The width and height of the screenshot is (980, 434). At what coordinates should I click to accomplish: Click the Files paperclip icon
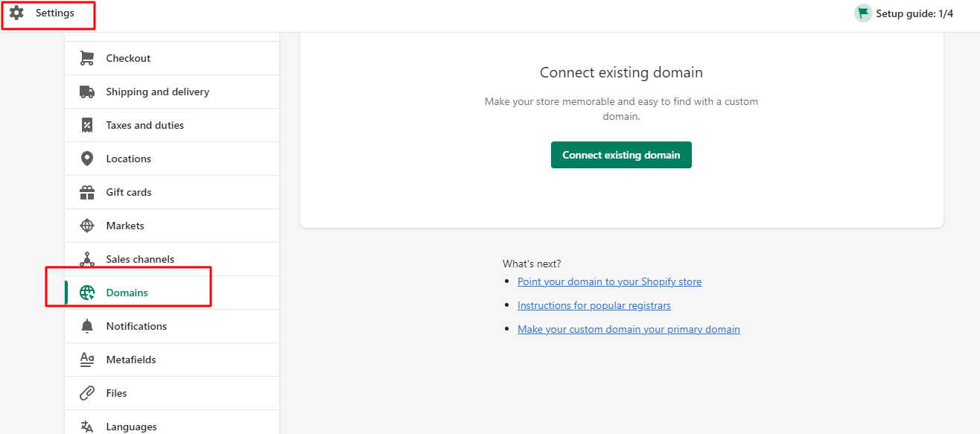click(x=86, y=392)
